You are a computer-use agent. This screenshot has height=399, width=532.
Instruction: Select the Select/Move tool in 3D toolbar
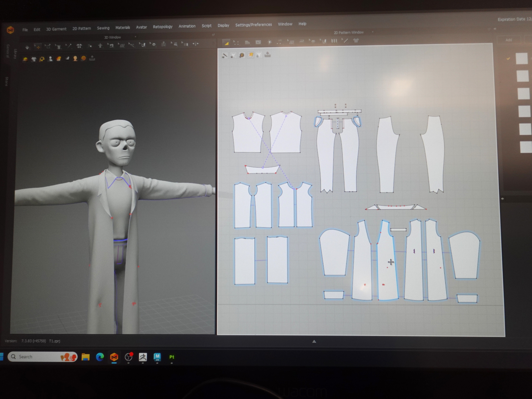pos(38,47)
